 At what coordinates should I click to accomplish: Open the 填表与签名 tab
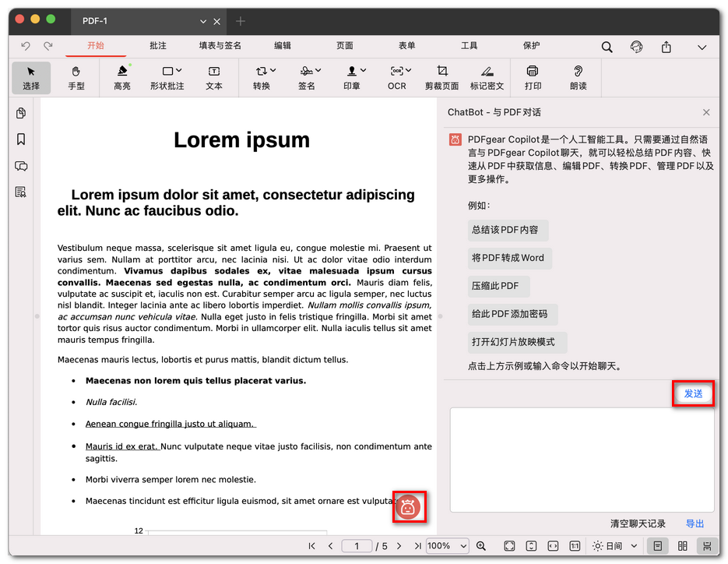coord(220,46)
